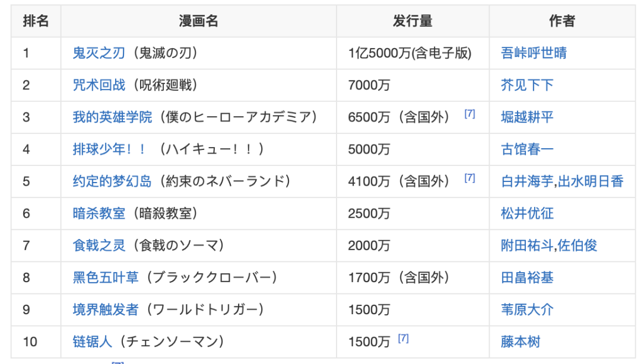Visit the 链锯人 manga page
This screenshot has height=364, width=641.
tap(92, 341)
